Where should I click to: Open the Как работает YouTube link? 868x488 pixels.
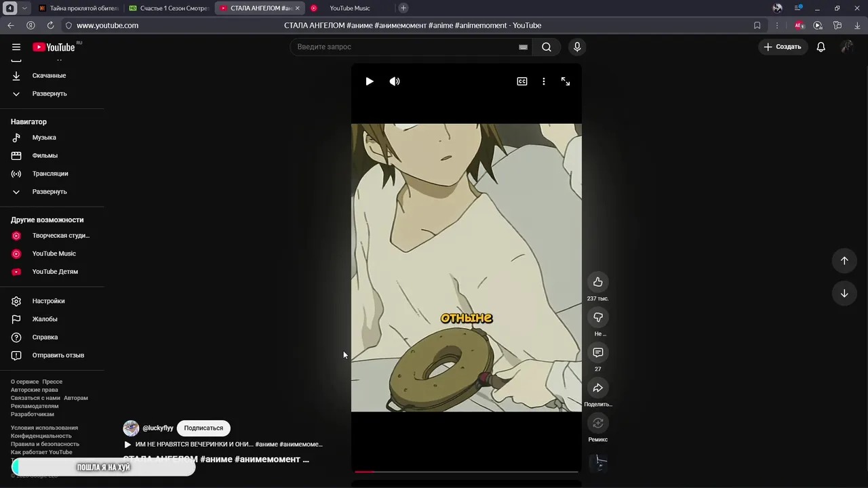click(x=41, y=452)
